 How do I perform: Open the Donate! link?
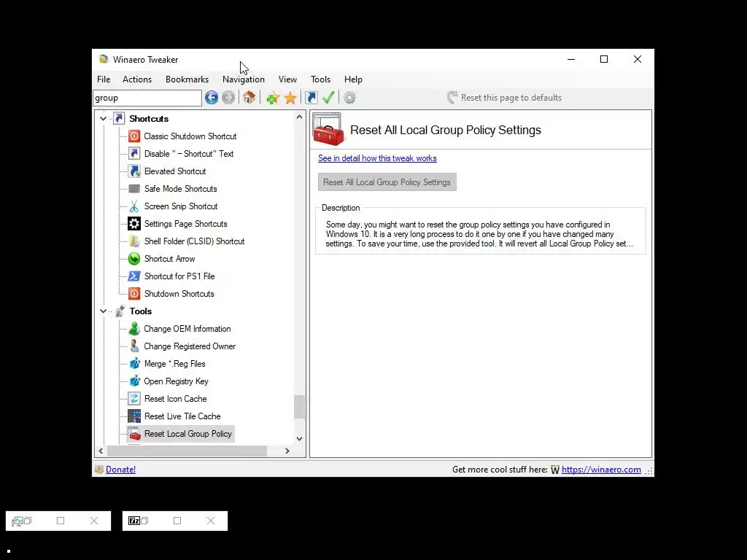[120, 470]
